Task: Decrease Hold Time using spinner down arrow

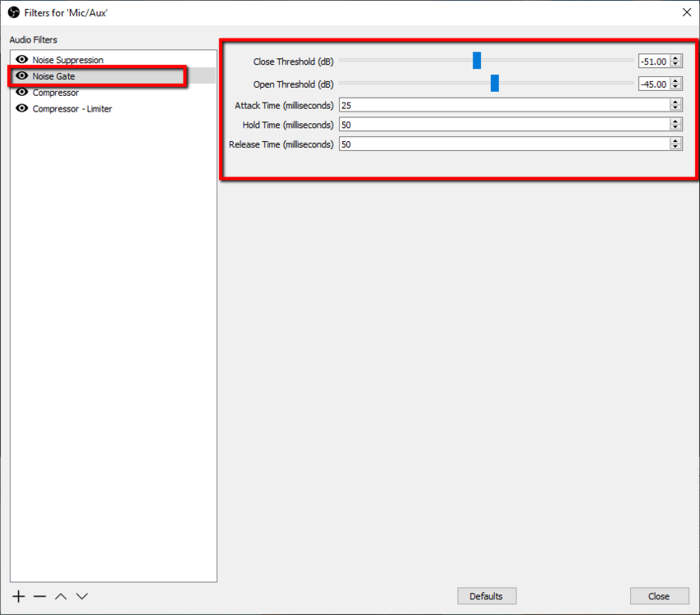Action: point(675,127)
